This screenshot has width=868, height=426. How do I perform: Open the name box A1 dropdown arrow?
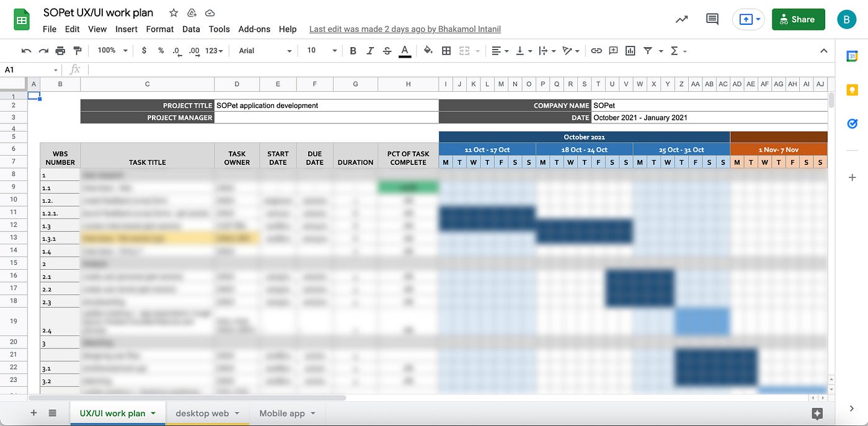(55, 70)
